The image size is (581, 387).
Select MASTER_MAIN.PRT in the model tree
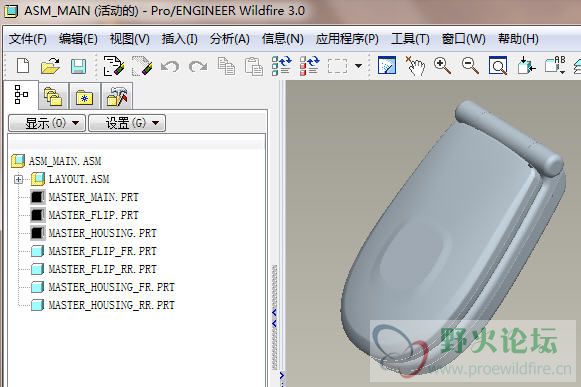[x=93, y=197]
